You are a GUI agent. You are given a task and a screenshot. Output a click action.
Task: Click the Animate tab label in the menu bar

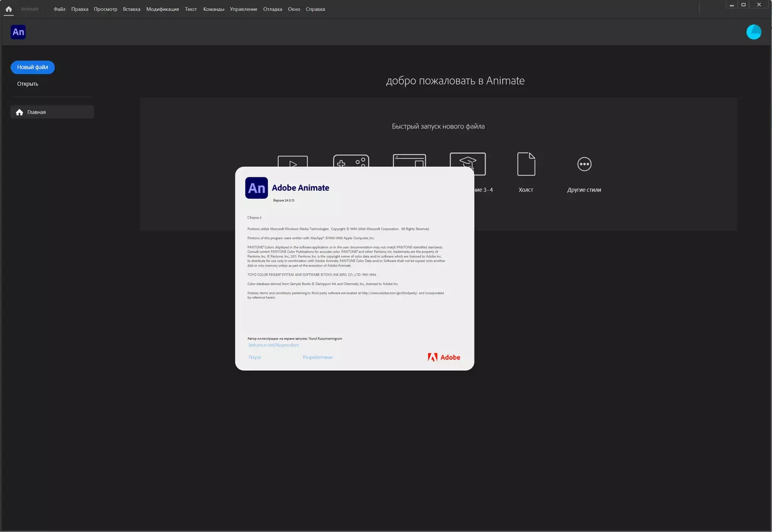coord(30,9)
